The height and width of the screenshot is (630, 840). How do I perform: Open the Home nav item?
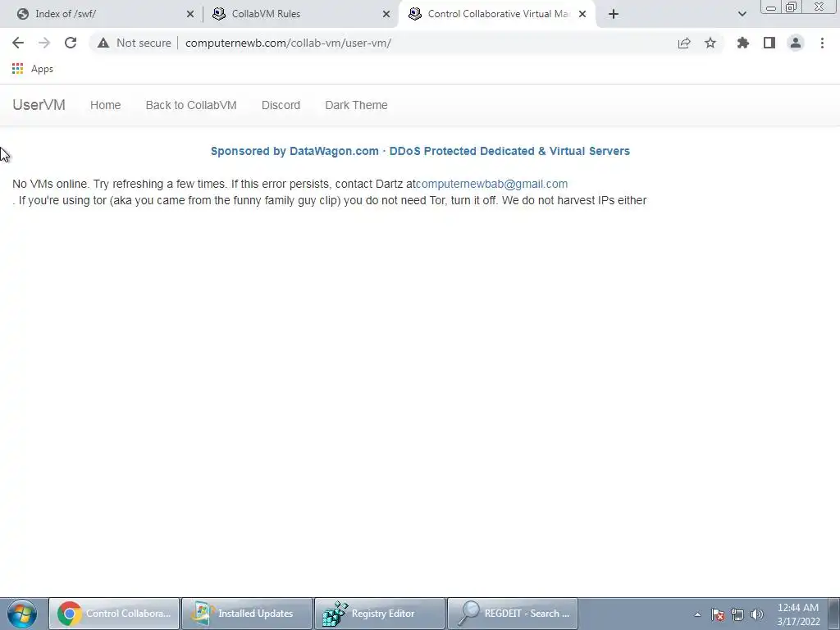pyautogui.click(x=106, y=105)
